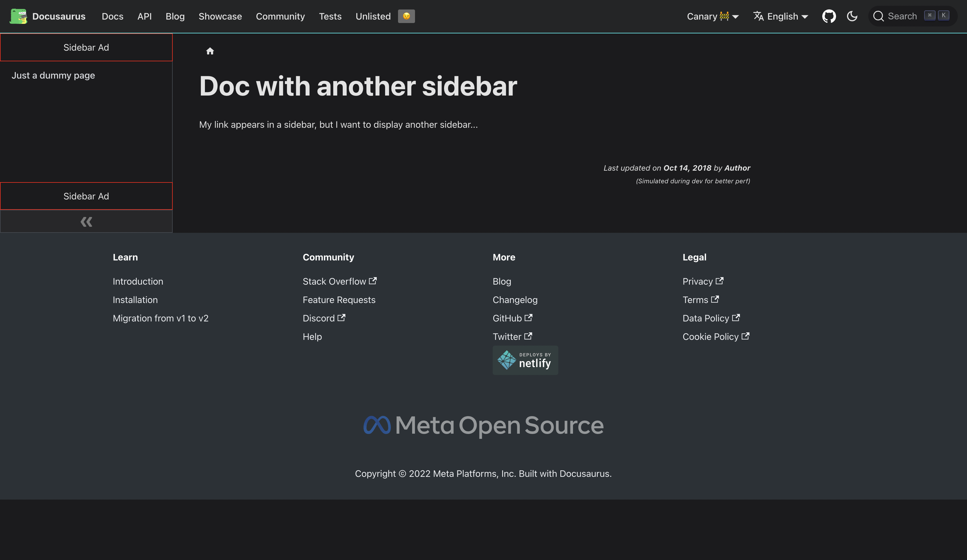Image resolution: width=967 pixels, height=560 pixels.
Task: Open the Changelog footer link
Action: (x=515, y=300)
